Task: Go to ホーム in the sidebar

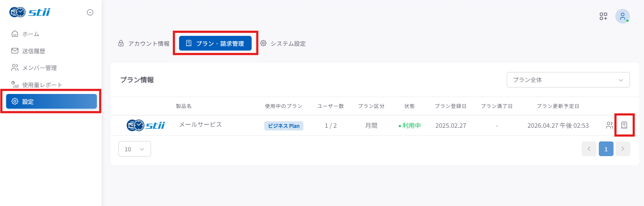Action: [26, 34]
